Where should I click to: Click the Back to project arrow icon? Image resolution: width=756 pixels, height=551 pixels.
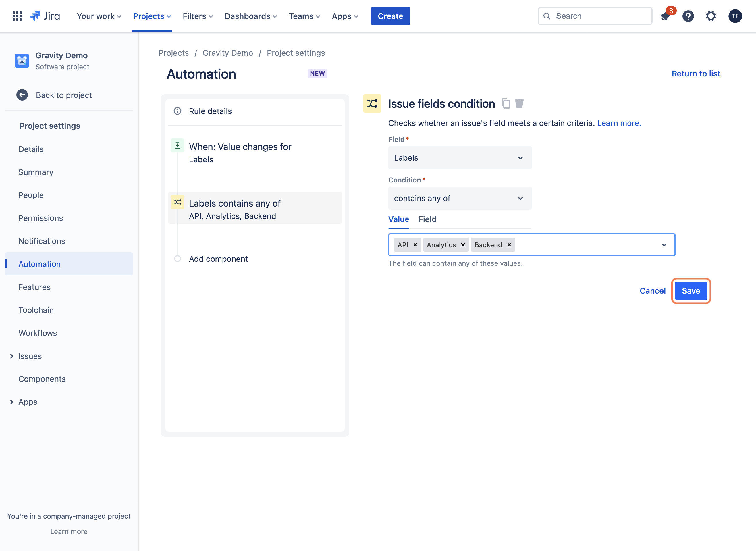point(22,95)
